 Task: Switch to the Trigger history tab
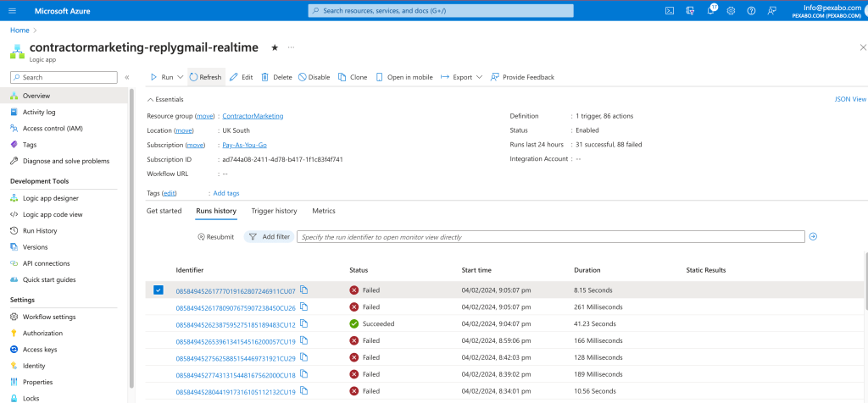[274, 211]
